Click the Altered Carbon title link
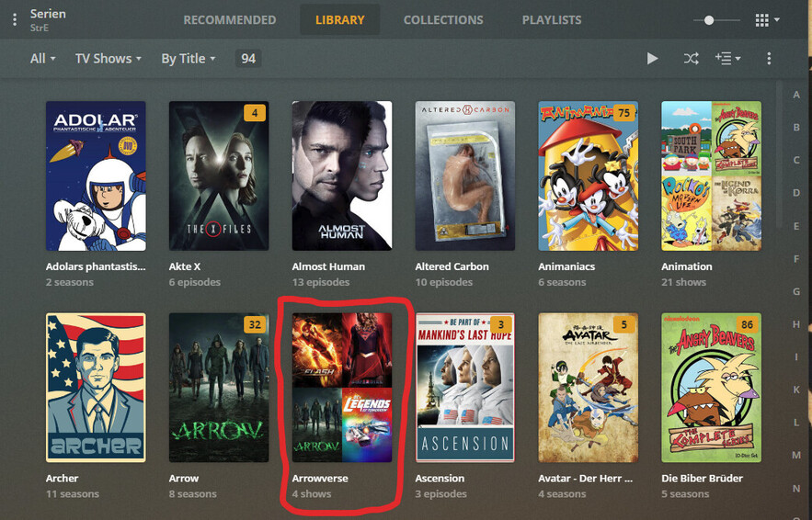 (452, 266)
